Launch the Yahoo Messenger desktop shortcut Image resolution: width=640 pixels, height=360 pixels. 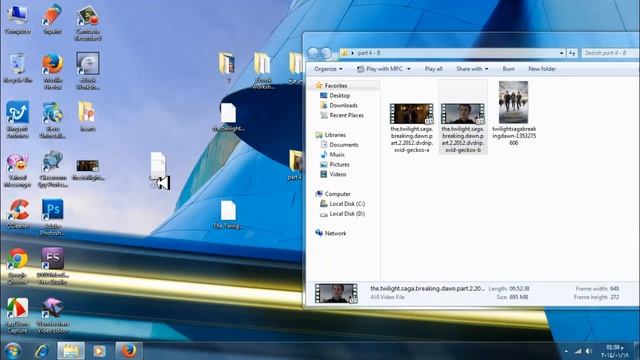pyautogui.click(x=18, y=170)
